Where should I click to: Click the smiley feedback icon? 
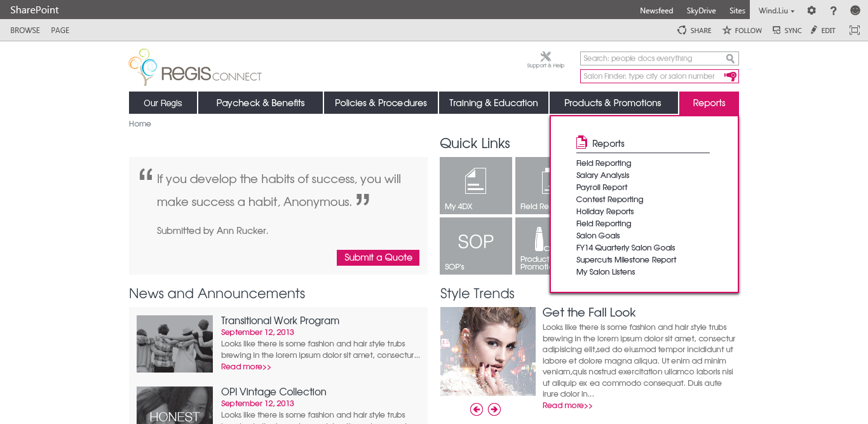click(855, 10)
